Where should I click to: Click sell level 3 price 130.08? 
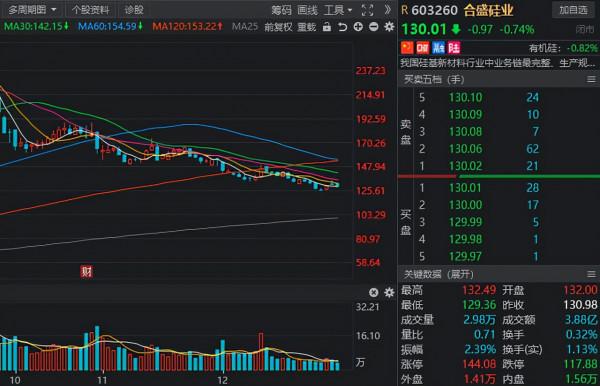point(465,132)
